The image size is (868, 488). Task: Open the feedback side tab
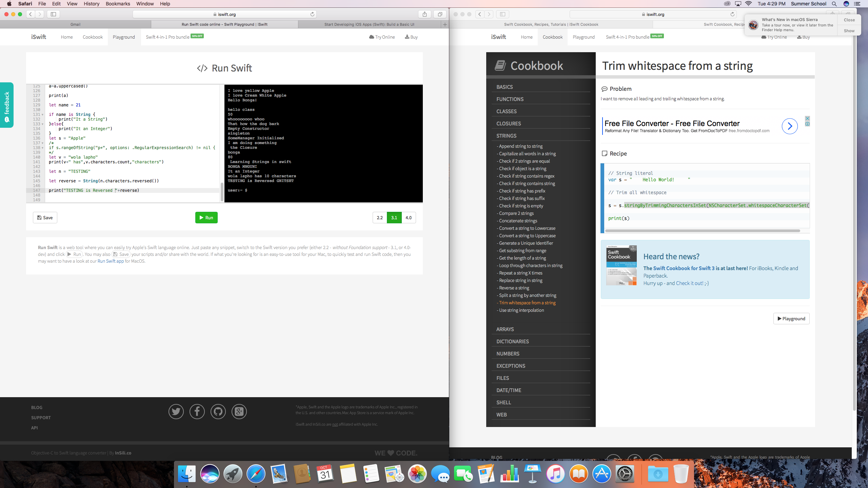[x=7, y=105]
